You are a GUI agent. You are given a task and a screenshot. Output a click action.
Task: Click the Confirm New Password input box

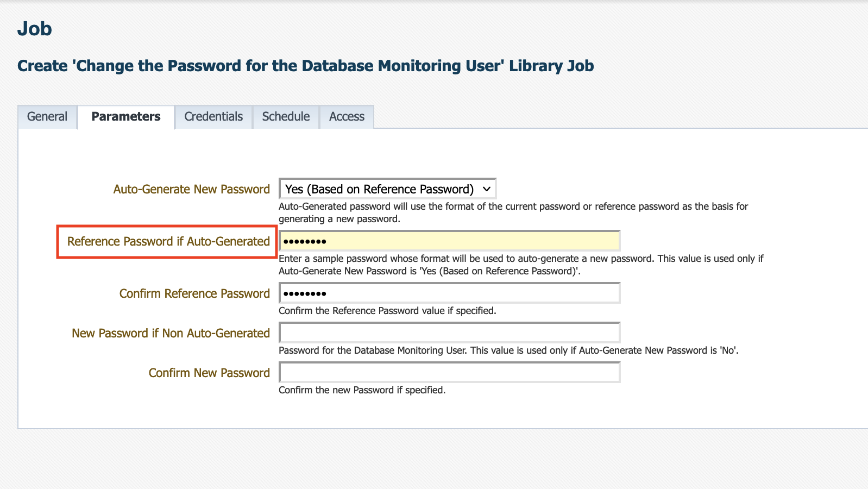449,373
